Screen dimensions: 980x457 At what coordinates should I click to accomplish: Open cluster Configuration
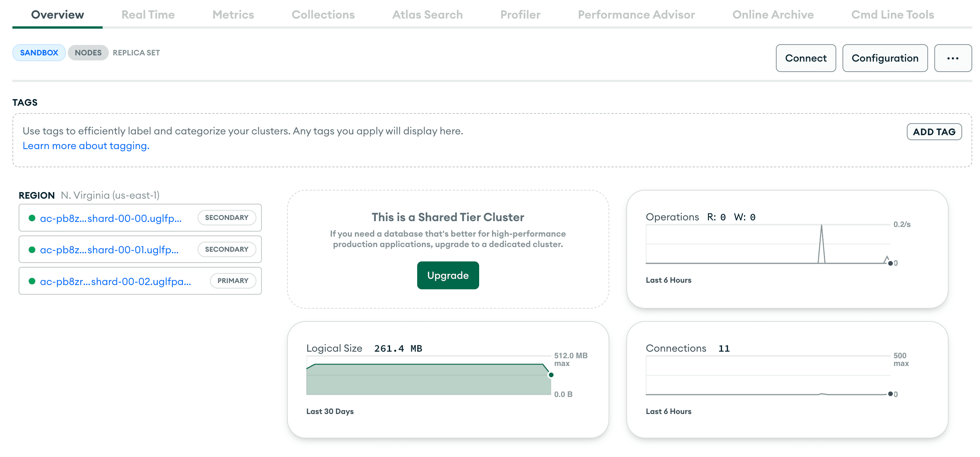point(885,58)
